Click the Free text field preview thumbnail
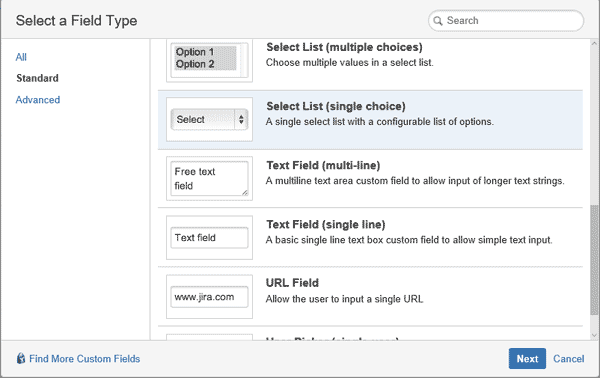This screenshot has height=378, width=600. [209, 178]
